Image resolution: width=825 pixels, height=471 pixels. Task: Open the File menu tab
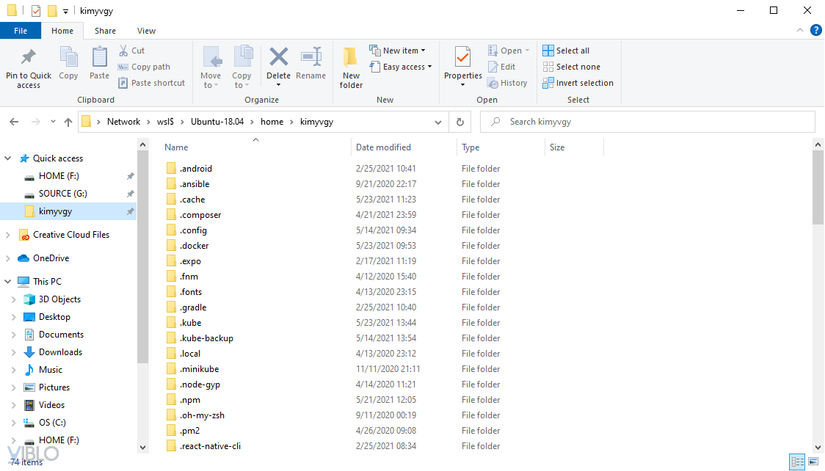pyautogui.click(x=21, y=31)
